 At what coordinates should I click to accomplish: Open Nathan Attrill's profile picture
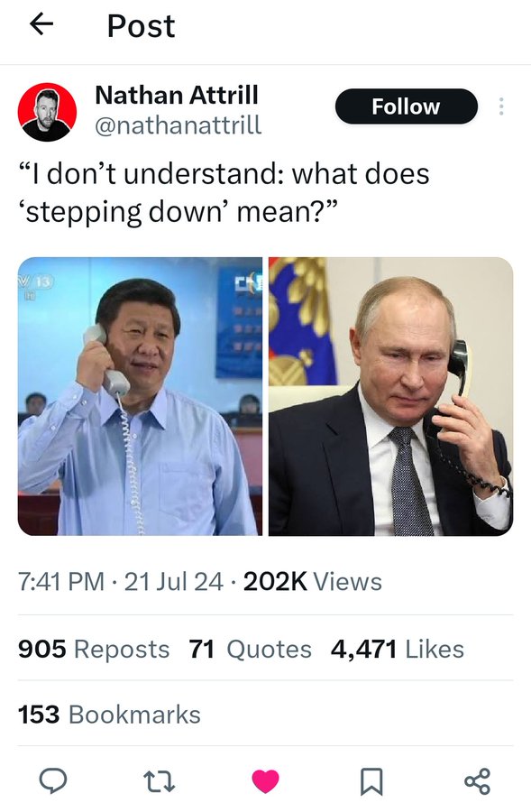click(x=48, y=112)
